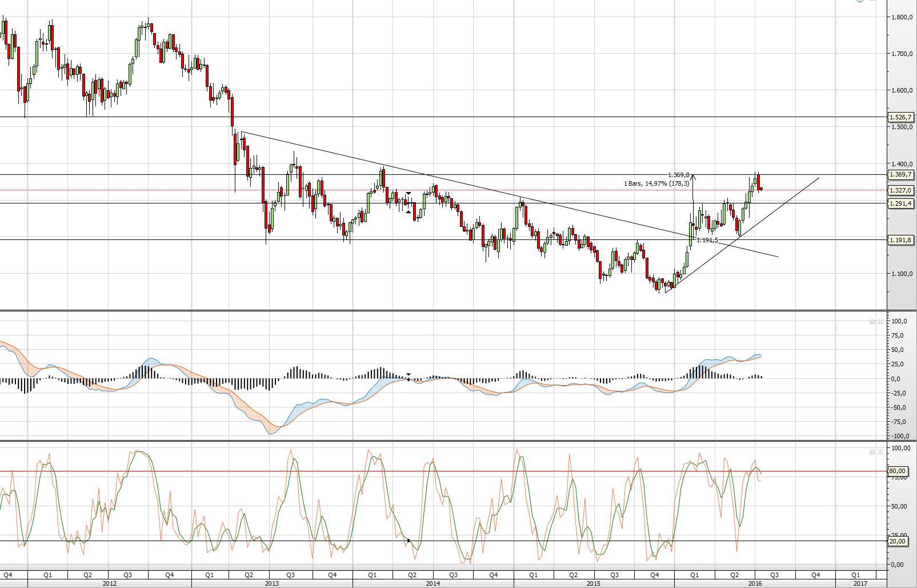
Task: Click the Q2 label of 2013 on time axis
Action: 249,575
